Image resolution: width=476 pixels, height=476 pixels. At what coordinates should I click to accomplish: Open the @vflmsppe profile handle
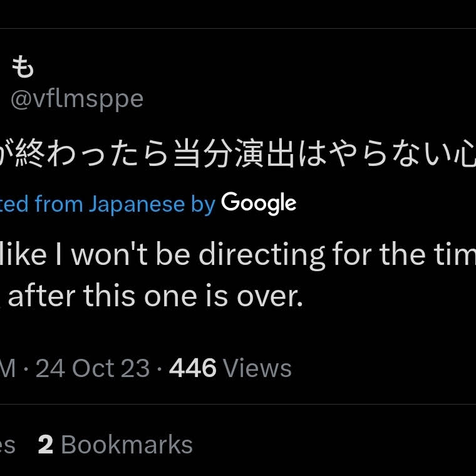point(77,99)
